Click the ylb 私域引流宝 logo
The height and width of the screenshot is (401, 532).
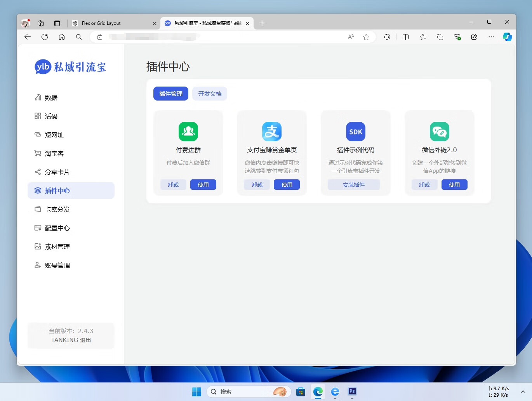tap(70, 66)
